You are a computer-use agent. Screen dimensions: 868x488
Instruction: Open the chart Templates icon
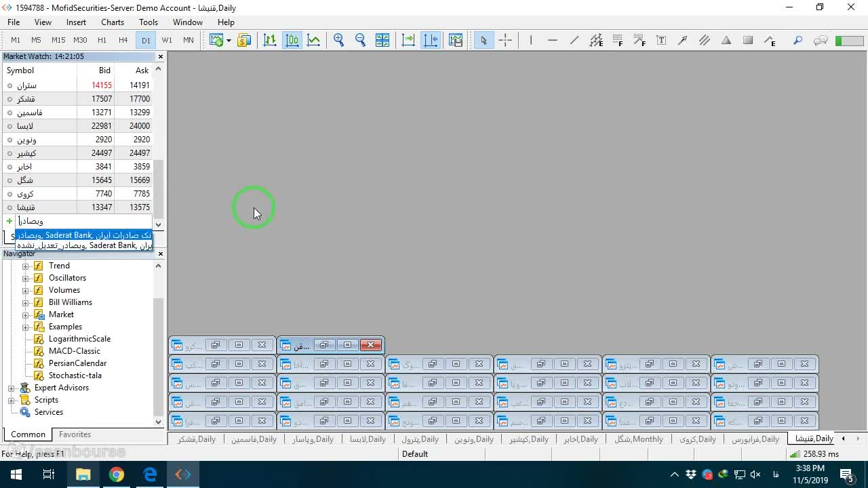(x=456, y=41)
